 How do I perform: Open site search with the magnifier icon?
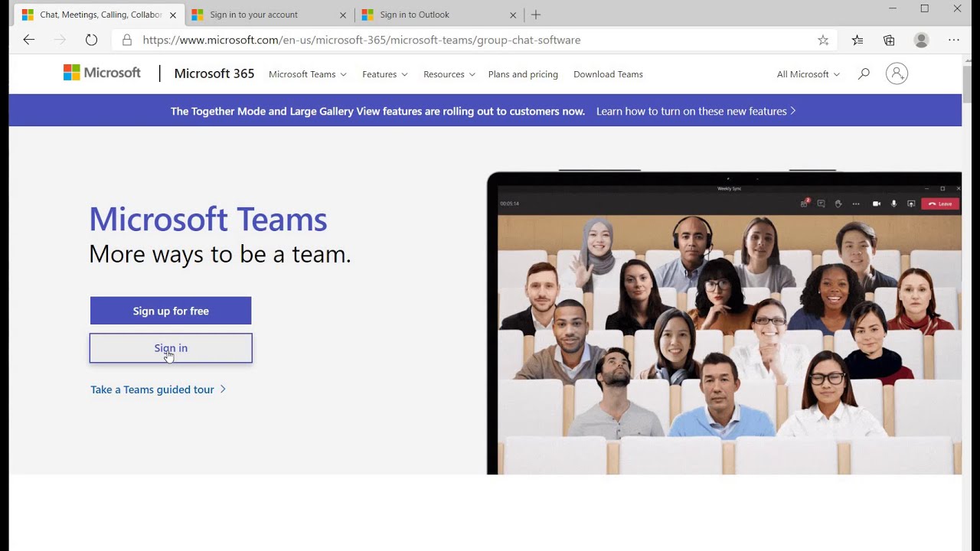[864, 74]
